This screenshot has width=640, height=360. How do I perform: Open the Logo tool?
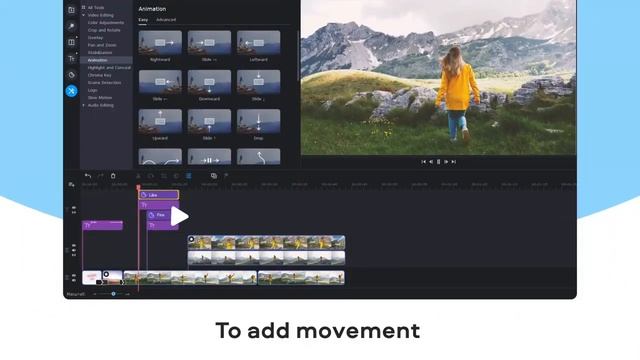(x=93, y=90)
